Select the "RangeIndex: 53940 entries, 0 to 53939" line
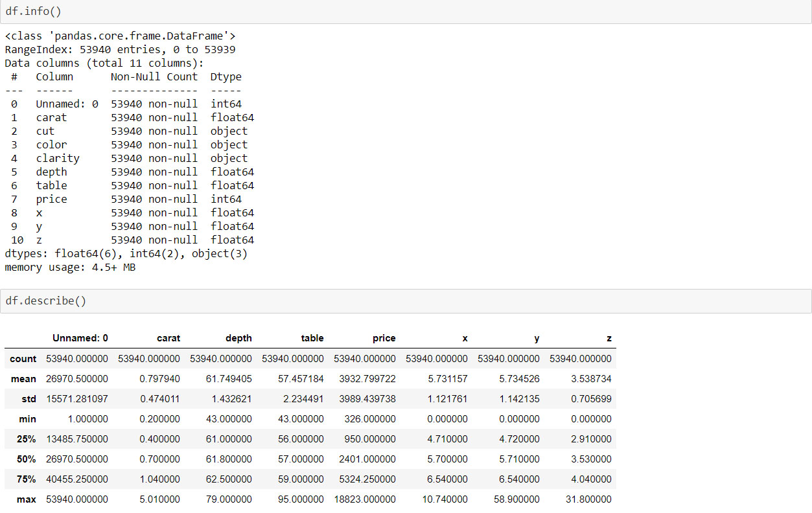The image size is (812, 513). (120, 49)
